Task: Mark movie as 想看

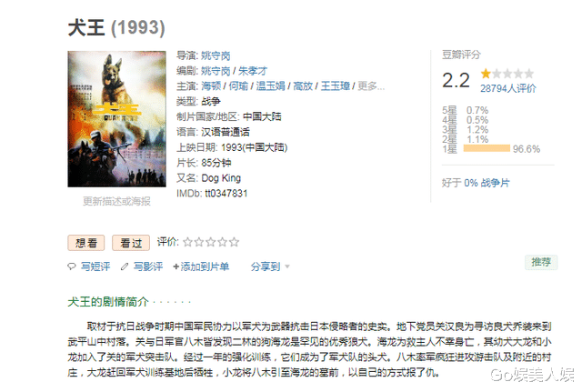Action: pos(86,243)
